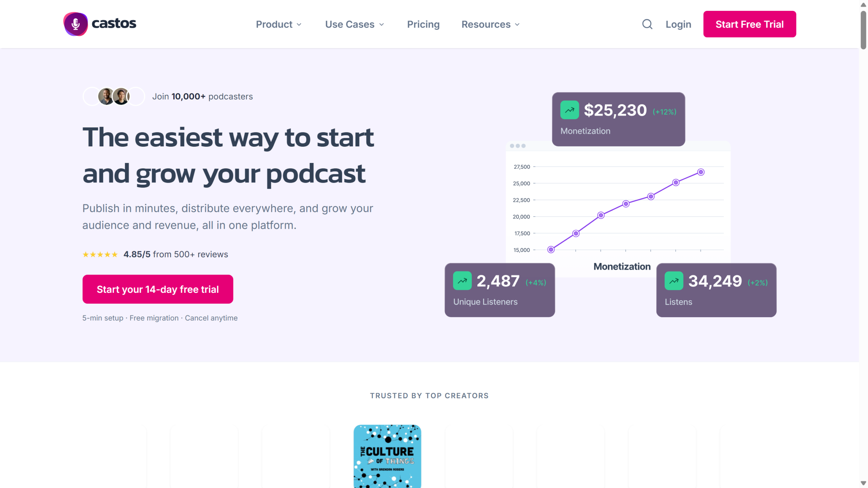
Task: Click the green trend icon beside 34,249
Action: (x=674, y=281)
